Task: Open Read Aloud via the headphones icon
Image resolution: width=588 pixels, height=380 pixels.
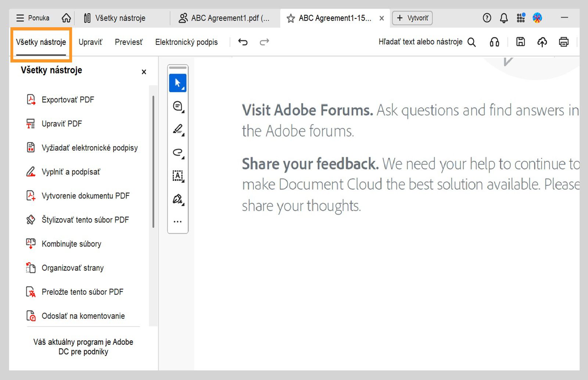Action: pyautogui.click(x=494, y=42)
